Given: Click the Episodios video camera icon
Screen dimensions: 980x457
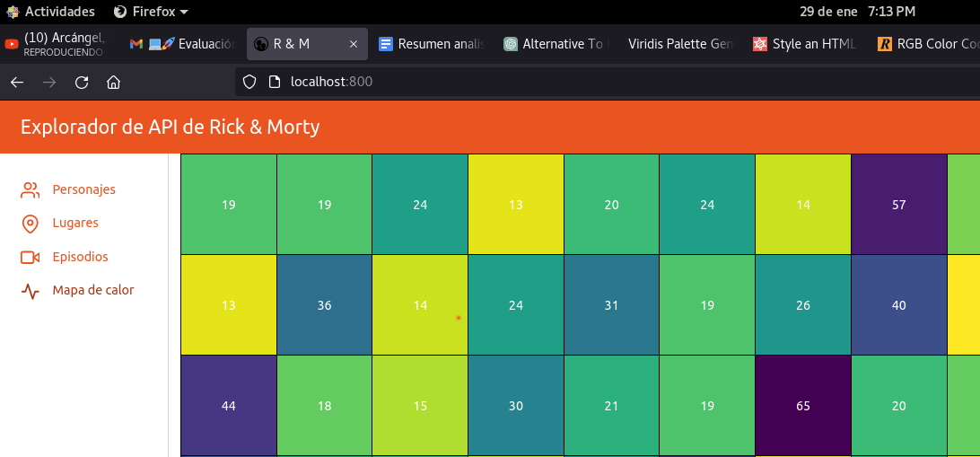Looking at the screenshot, I should coord(30,258).
